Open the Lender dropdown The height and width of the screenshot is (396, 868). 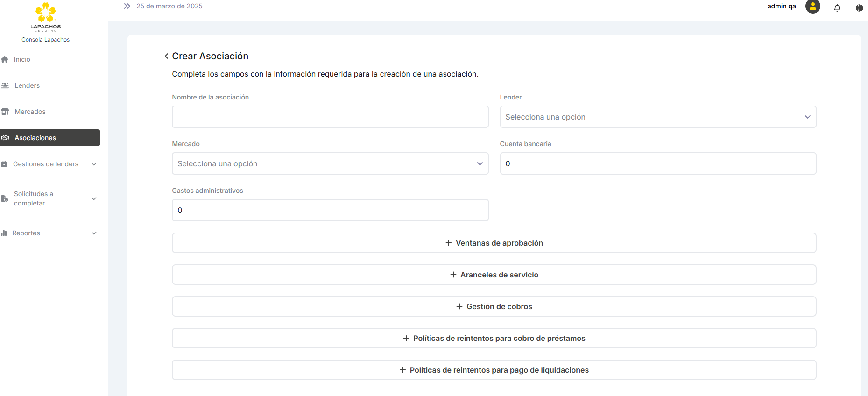coord(657,117)
